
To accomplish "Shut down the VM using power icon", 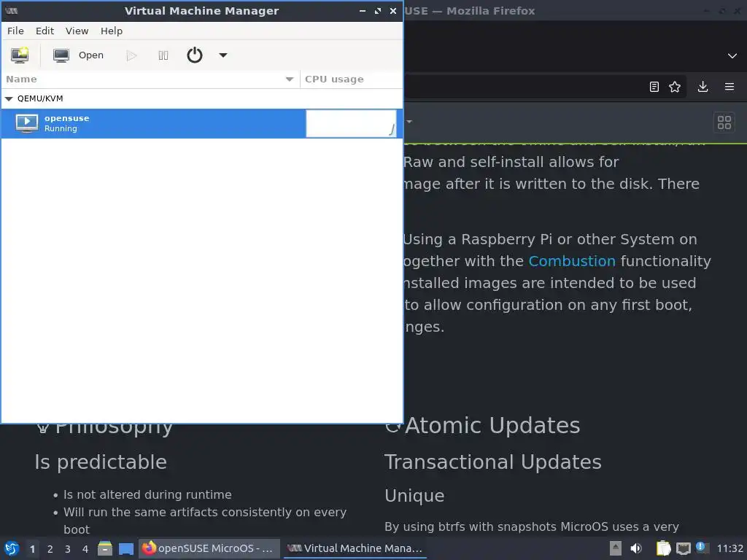I will click(x=194, y=55).
